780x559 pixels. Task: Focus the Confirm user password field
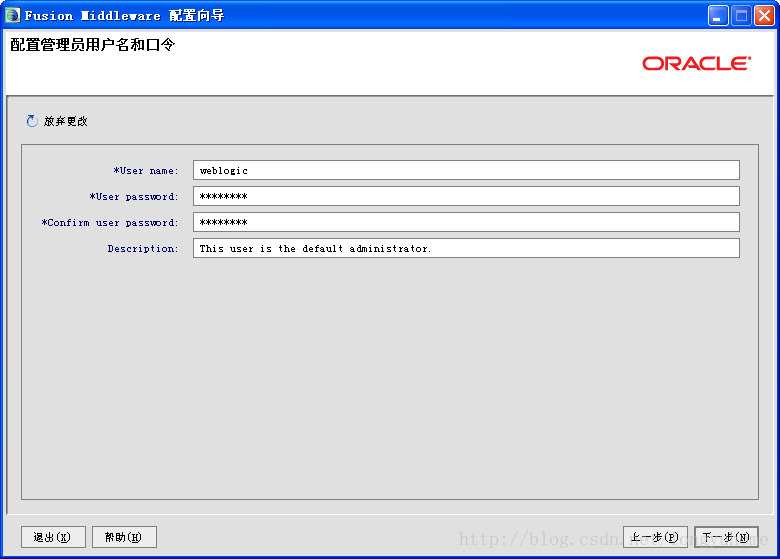point(466,222)
